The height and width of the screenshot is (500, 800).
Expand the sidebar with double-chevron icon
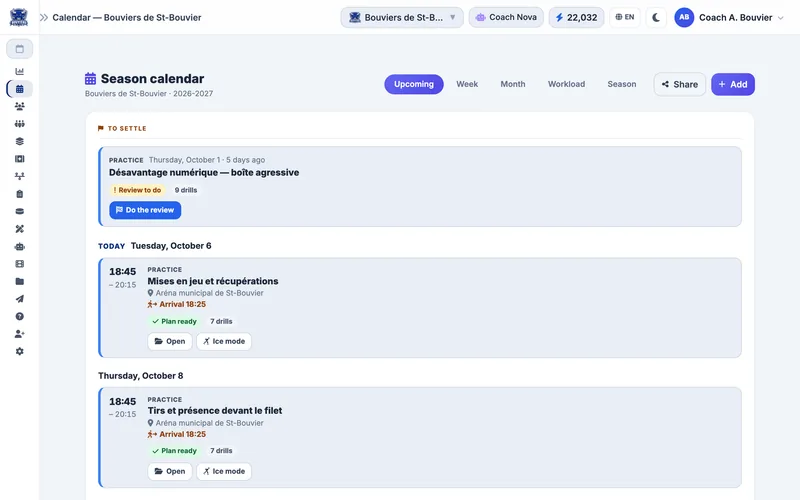coord(44,17)
